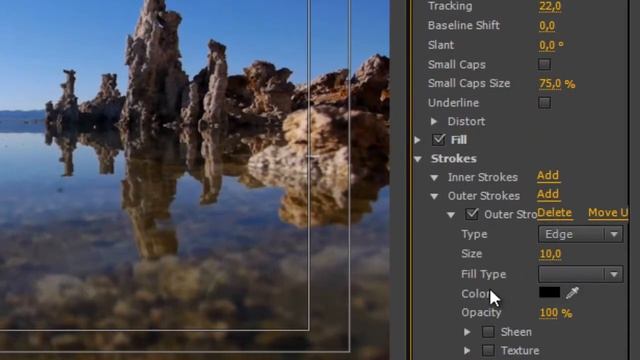Click the Small Caps Size value 75,0 %

tap(557, 84)
